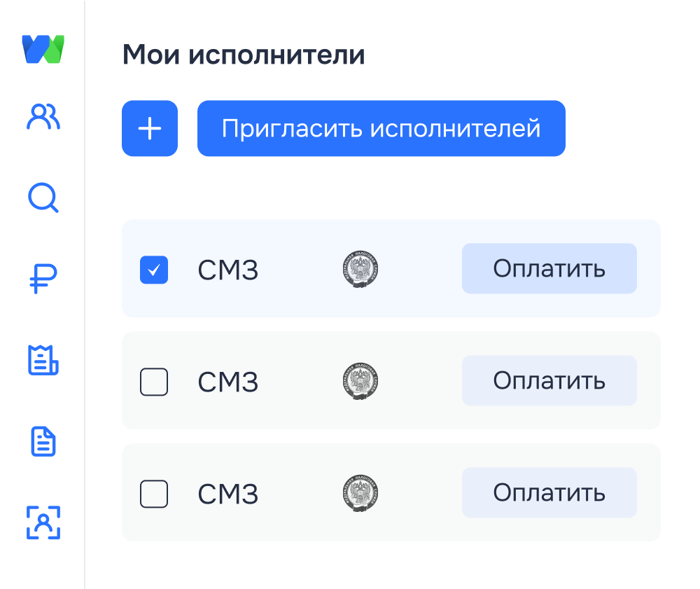Uncheck the first СМЗ row checkbox
The image size is (700, 589).
[x=154, y=270]
